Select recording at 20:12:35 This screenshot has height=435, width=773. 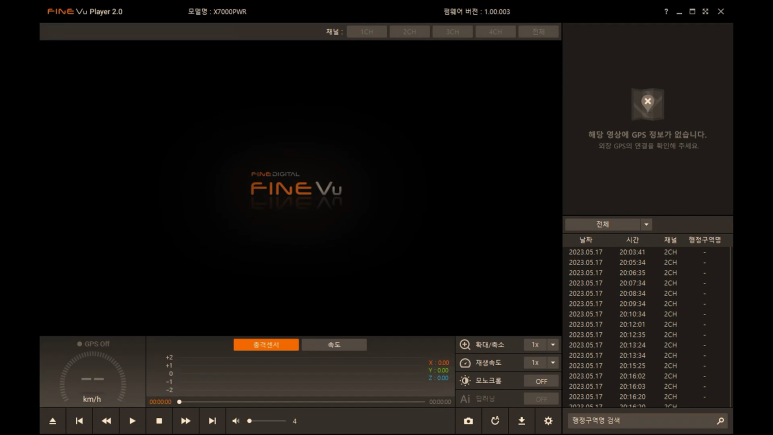[646, 334]
